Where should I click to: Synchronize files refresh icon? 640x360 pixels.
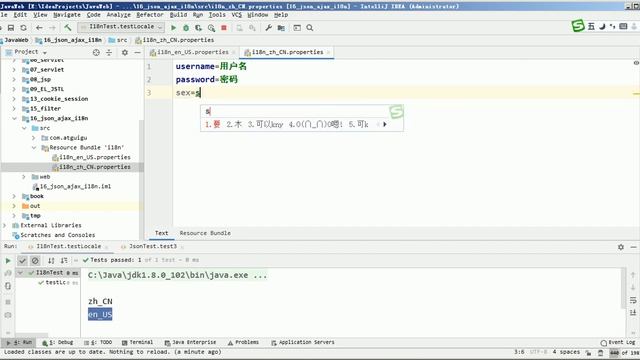tap(24, 28)
